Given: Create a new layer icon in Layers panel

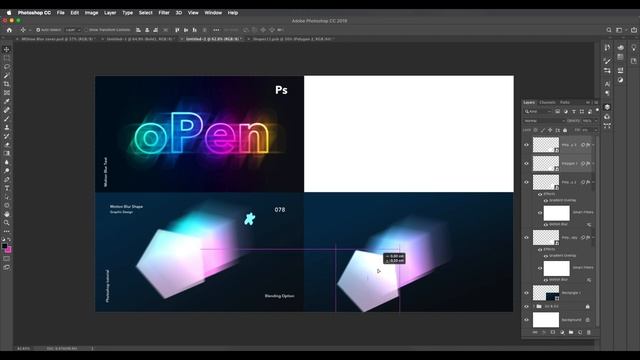Looking at the screenshot, I should 580,332.
